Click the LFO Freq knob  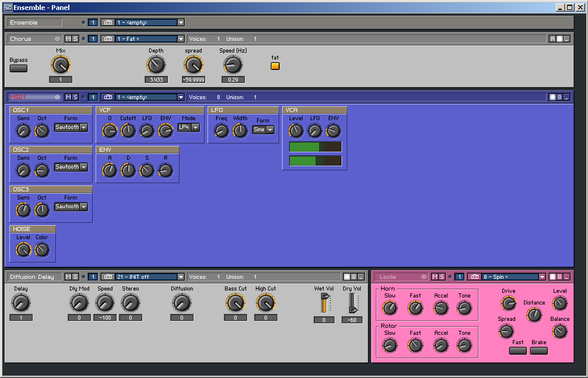coord(221,131)
